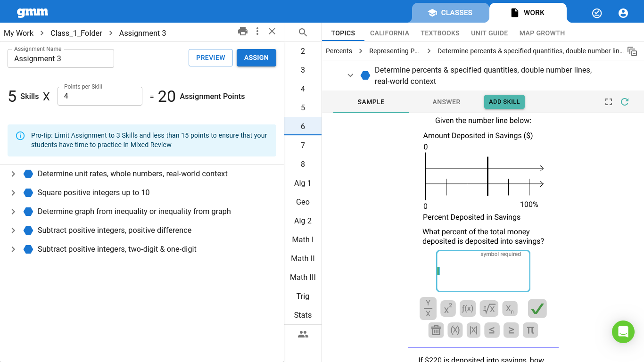This screenshot has height=362, width=644.
Task: Click the Points per Skill field
Action: click(x=100, y=96)
